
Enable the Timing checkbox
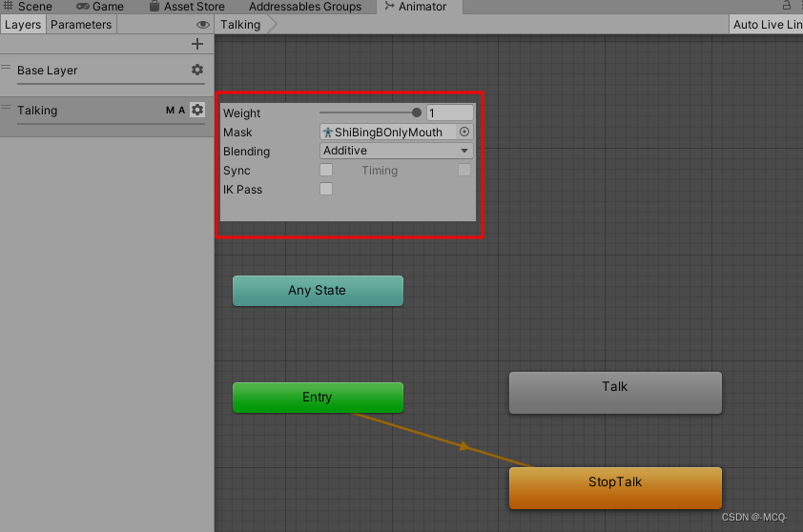[x=464, y=170]
